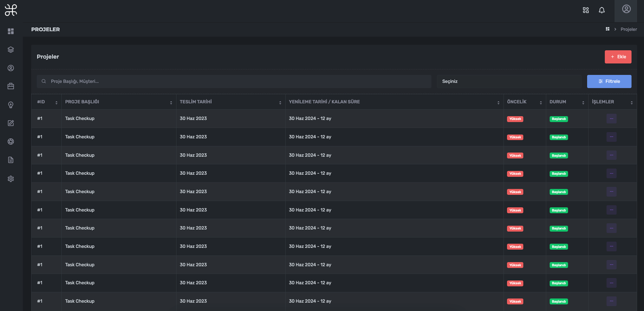This screenshot has height=311, width=644.
Task: Open the document file sidebar icon
Action: coord(11,160)
